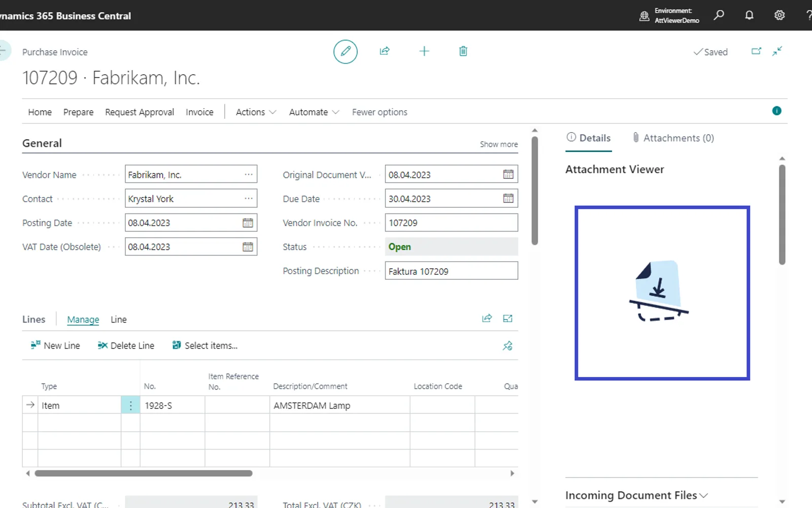Open the Prepare menu

pyautogui.click(x=78, y=112)
